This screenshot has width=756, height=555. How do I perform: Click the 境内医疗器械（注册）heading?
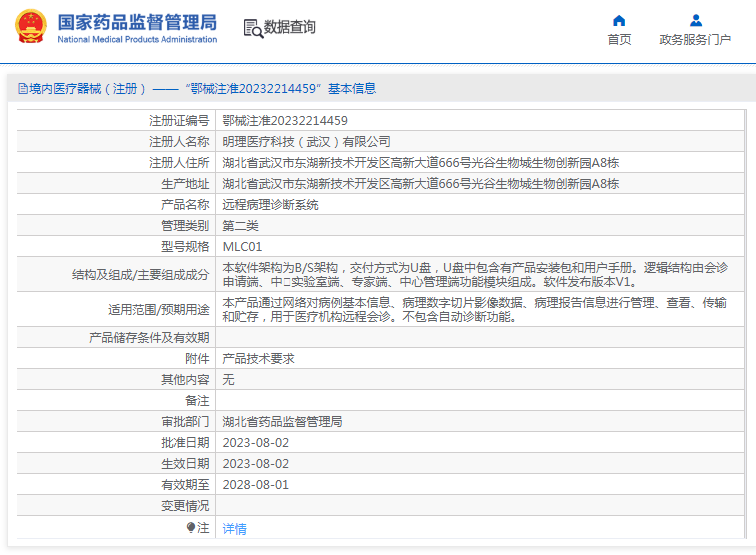click(87, 89)
